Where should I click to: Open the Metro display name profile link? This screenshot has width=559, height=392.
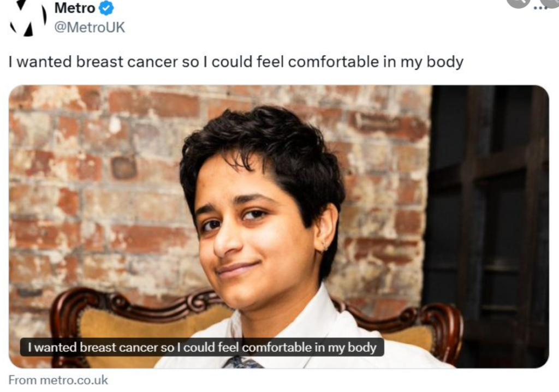pos(74,8)
